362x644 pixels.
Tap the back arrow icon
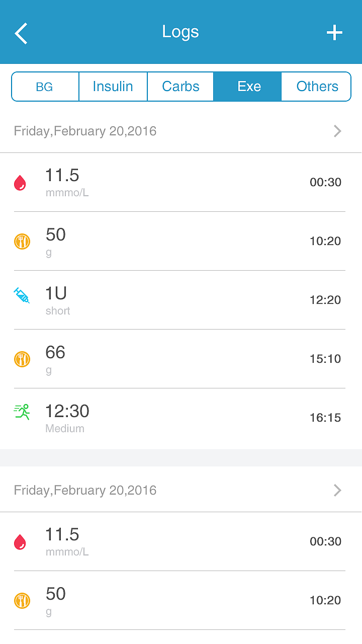(21, 33)
